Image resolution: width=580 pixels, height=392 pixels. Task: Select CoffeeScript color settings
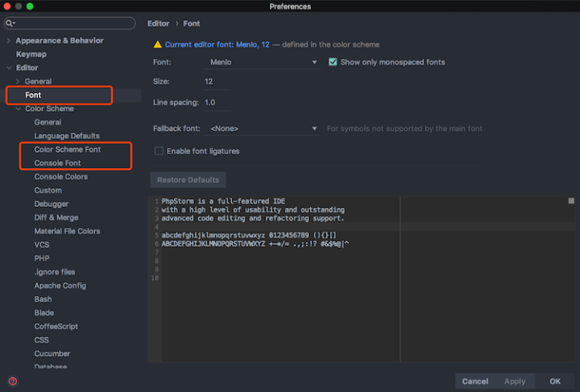pyautogui.click(x=56, y=327)
